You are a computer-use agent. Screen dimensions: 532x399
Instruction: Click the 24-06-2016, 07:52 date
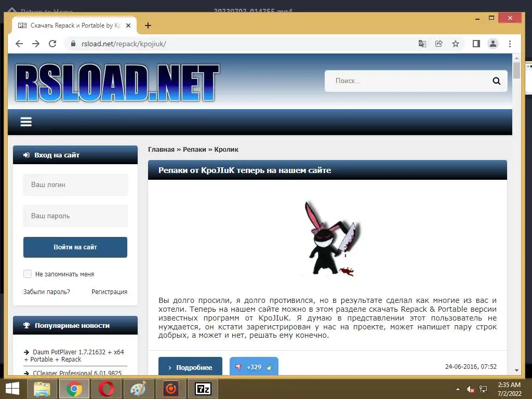coord(471,366)
